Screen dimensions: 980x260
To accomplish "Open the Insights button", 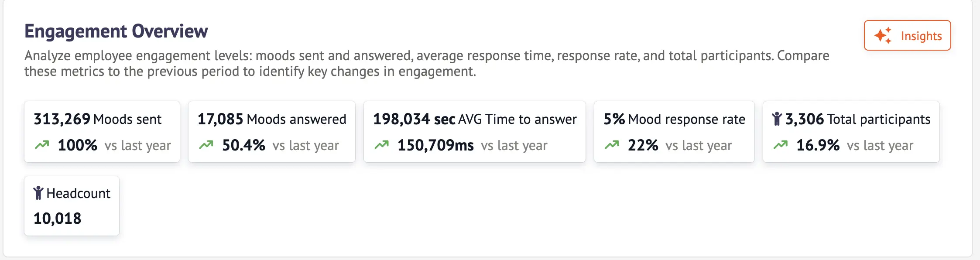I will click(907, 35).
